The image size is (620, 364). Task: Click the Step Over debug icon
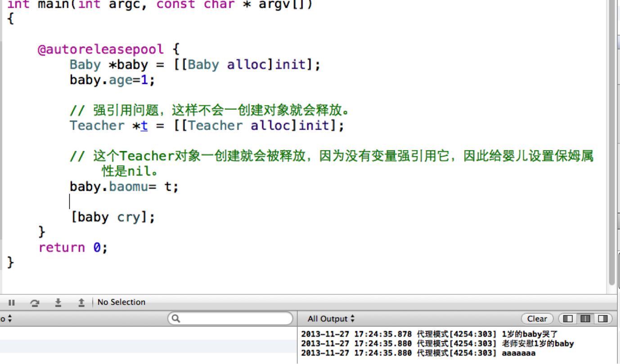(x=35, y=302)
